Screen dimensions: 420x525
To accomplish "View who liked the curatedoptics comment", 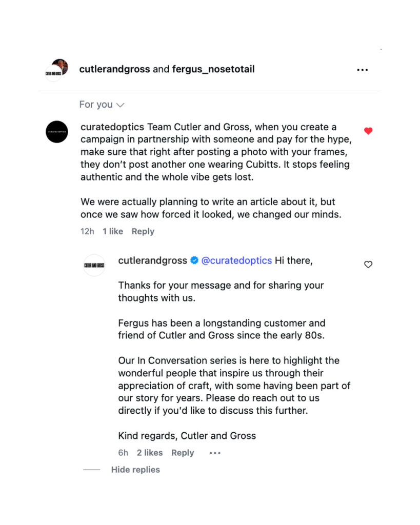I will (113, 231).
